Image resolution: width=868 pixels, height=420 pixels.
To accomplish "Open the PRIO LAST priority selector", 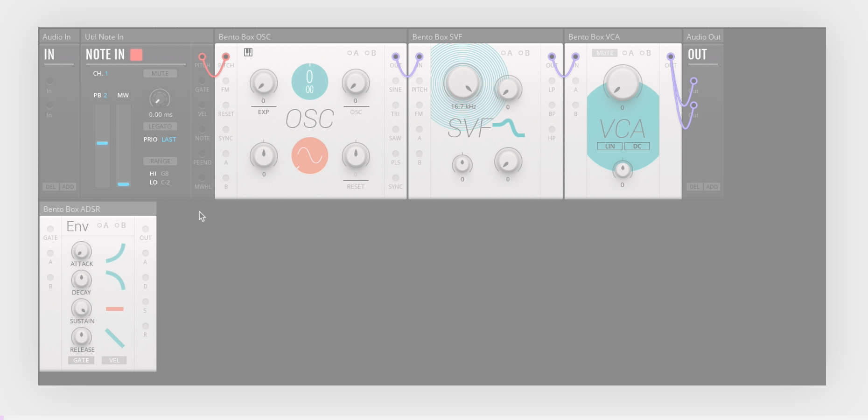I will (160, 140).
